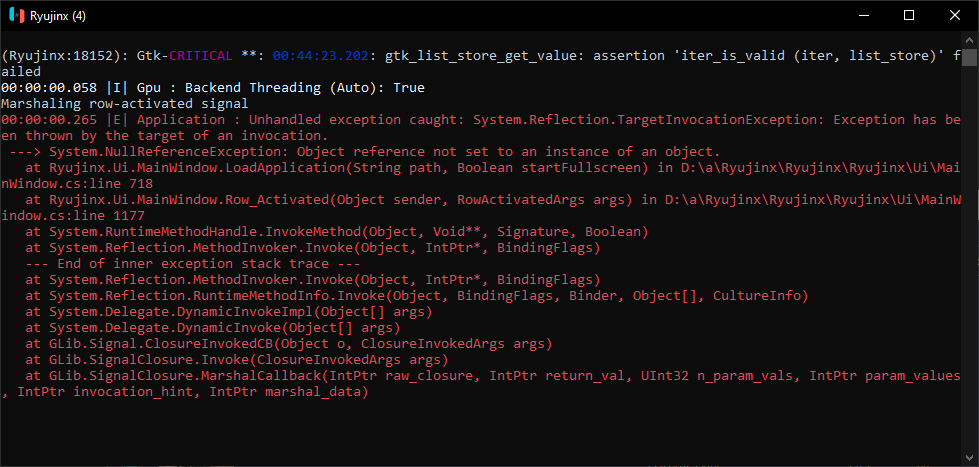Minimize the Ryujinx console window
979x467 pixels.
(863, 15)
